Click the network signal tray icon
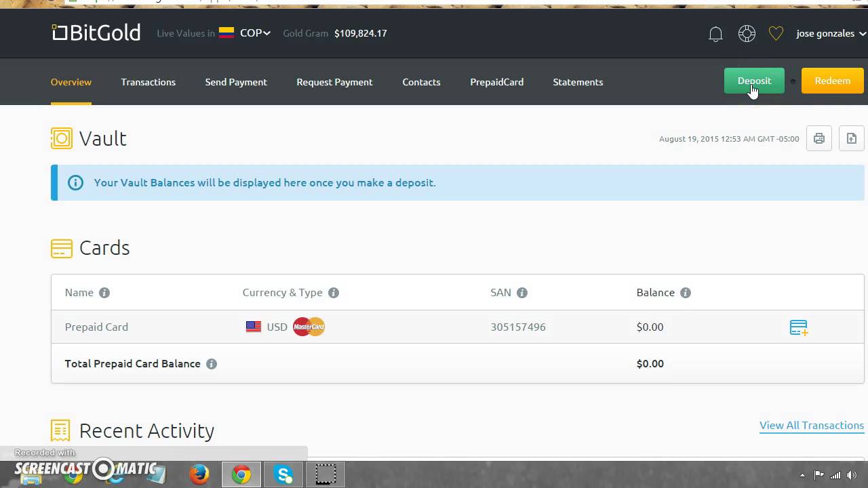 coord(835,475)
